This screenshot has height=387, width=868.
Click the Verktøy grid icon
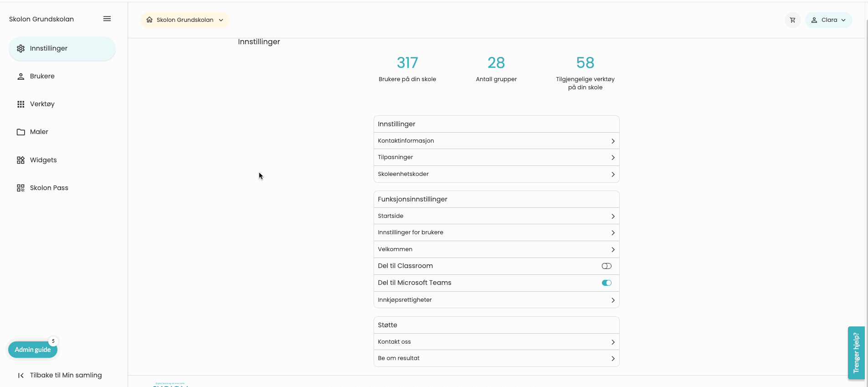click(21, 104)
